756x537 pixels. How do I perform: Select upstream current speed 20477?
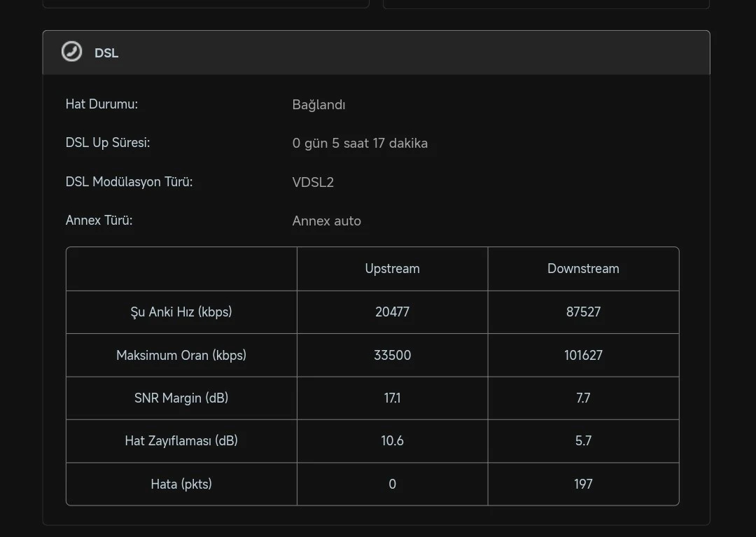[393, 312]
